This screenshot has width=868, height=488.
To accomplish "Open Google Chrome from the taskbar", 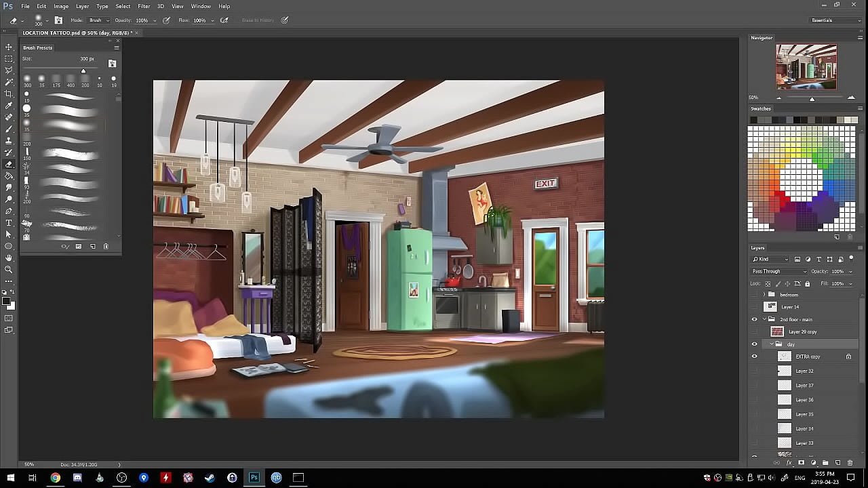I will (x=55, y=478).
